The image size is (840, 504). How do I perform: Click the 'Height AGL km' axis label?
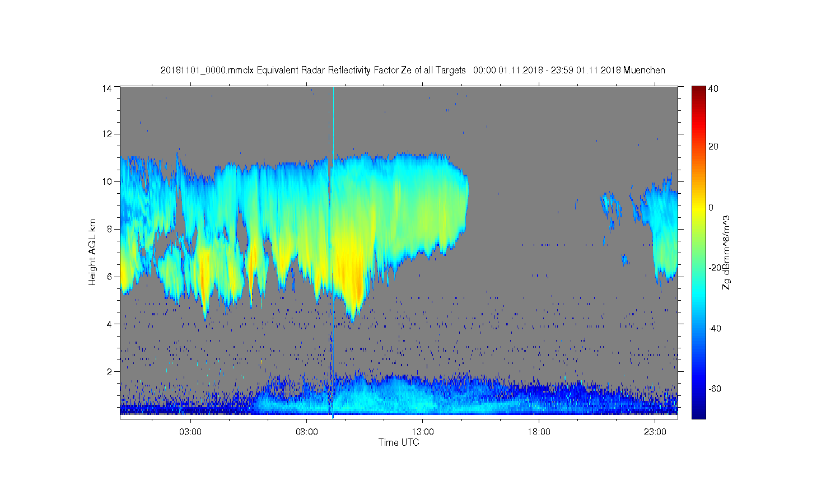[x=92, y=252]
